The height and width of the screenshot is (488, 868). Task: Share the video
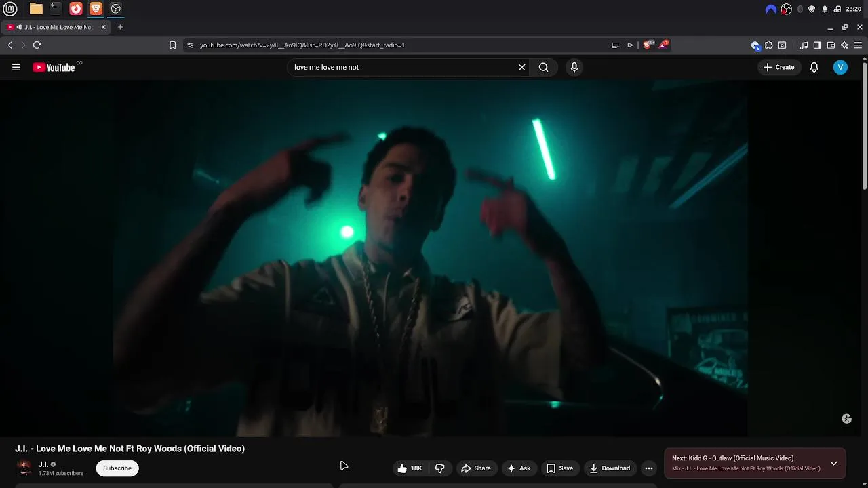click(475, 468)
